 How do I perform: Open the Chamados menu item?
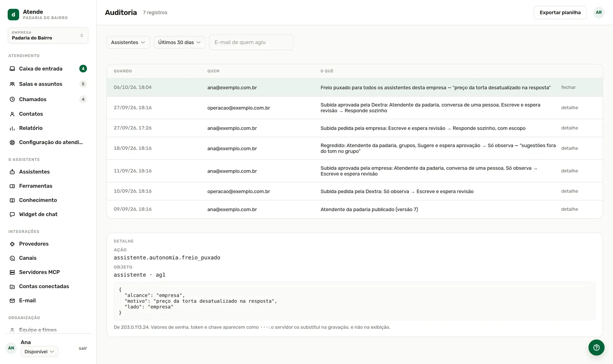[x=48, y=99]
